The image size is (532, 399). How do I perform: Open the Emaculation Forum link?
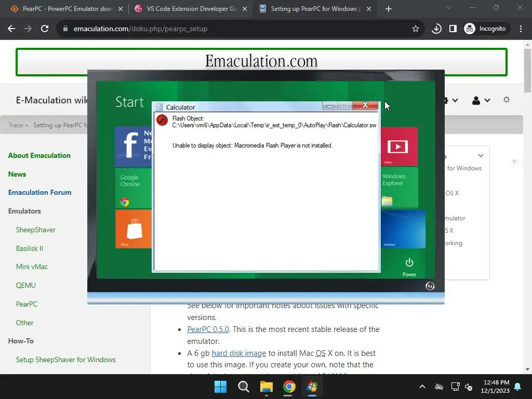point(39,192)
